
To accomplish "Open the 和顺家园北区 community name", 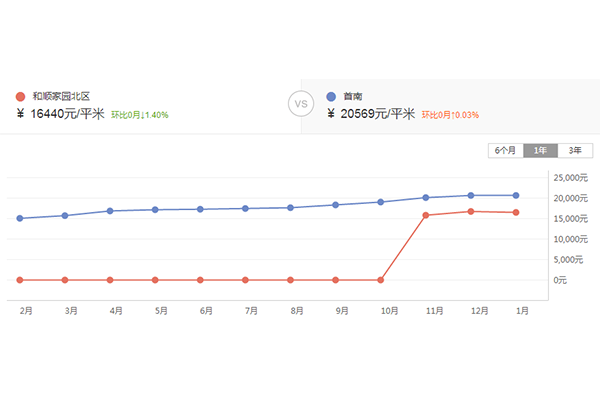I will 61,96.
